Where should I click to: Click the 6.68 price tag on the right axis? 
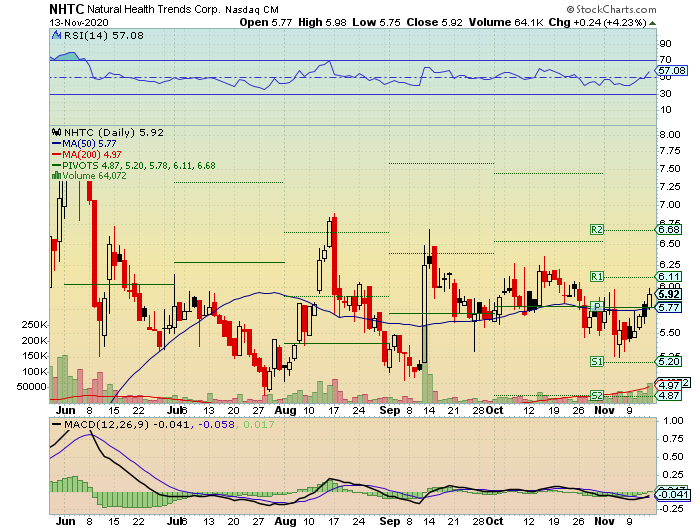coord(669,230)
